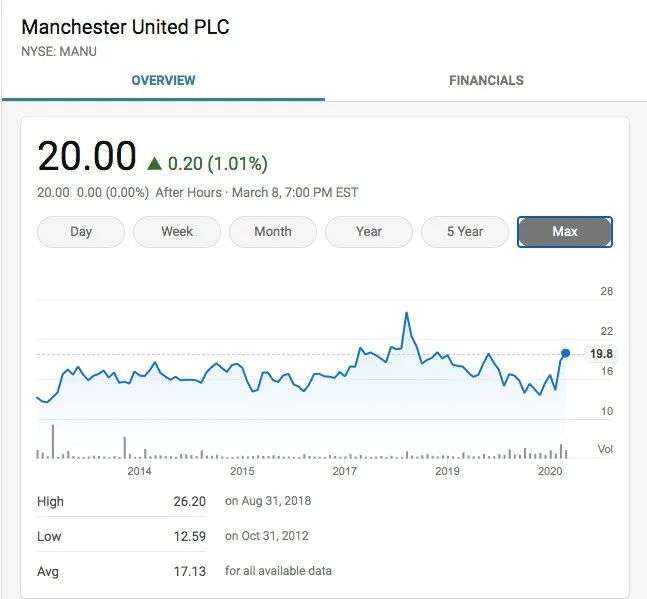Select the Day time range
The image size is (647, 599).
click(81, 232)
